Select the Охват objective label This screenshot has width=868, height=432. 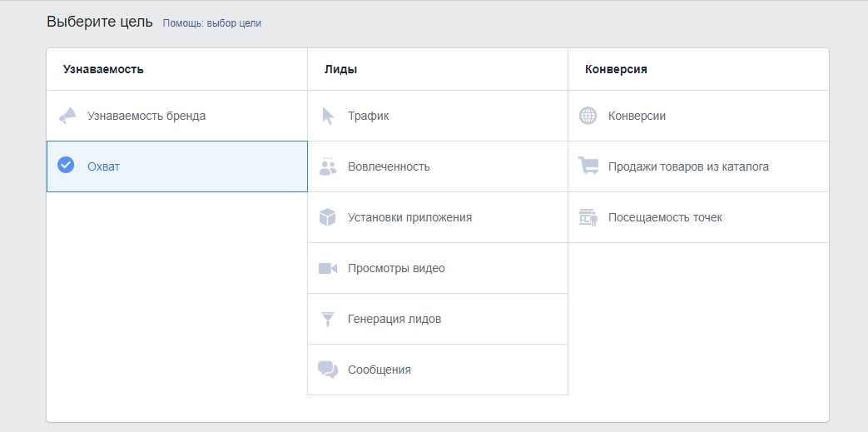click(103, 166)
